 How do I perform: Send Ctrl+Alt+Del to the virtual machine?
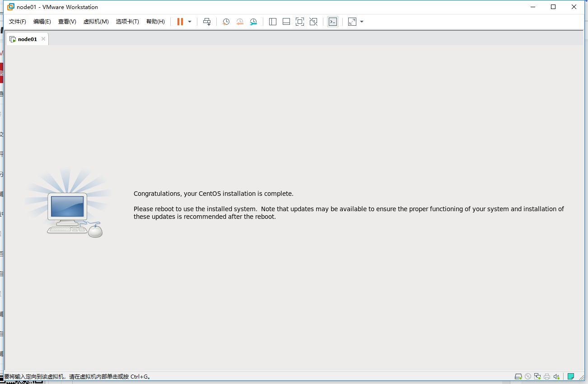(x=207, y=22)
